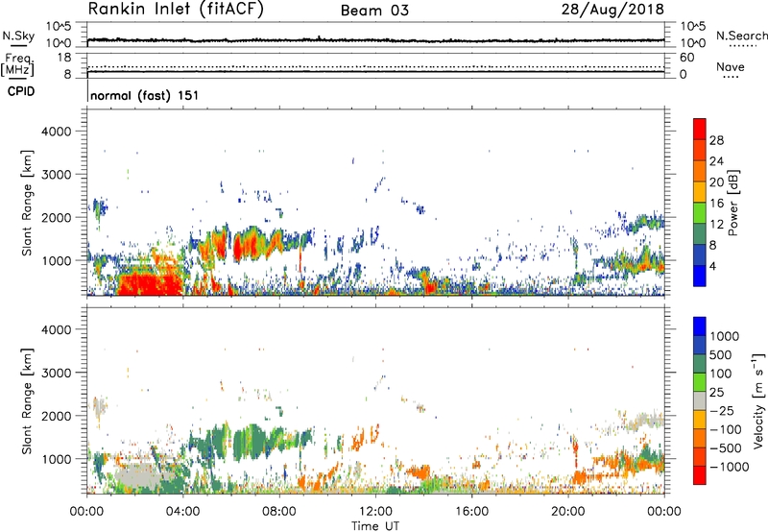The width and height of the screenshot is (768, 532).
Task: Click the gray velocity patch near 02:00
Action: point(139,477)
